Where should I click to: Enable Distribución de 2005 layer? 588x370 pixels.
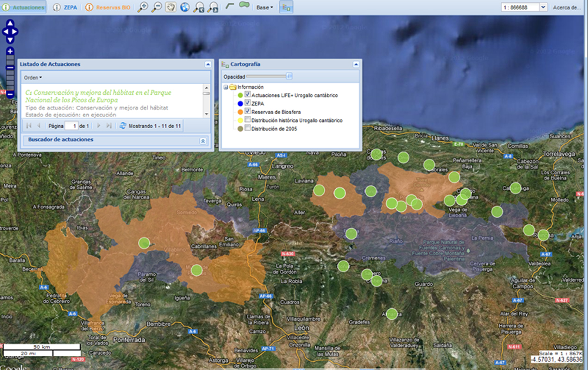point(248,128)
